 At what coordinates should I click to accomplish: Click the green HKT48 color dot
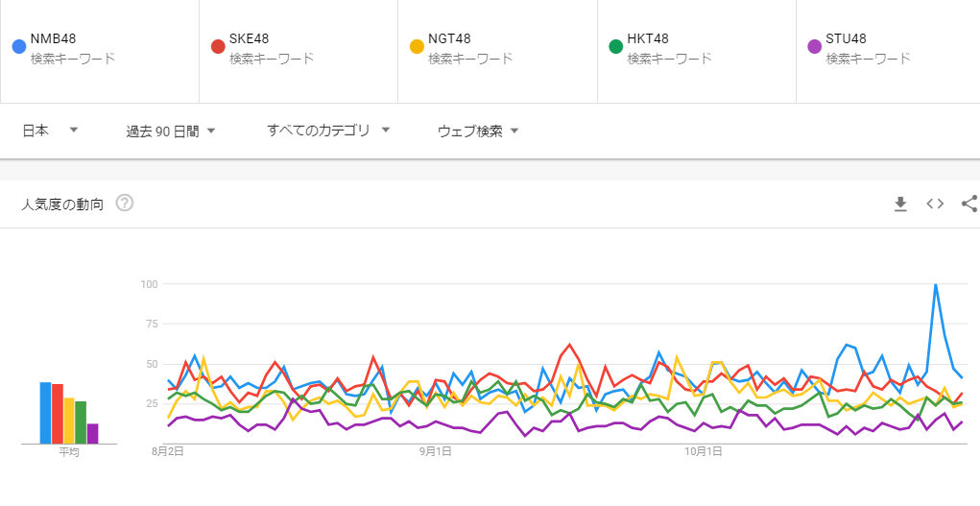615,46
